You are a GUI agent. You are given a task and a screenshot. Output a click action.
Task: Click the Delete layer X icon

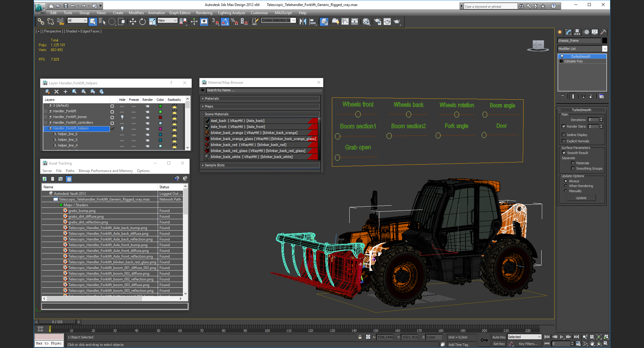click(56, 92)
